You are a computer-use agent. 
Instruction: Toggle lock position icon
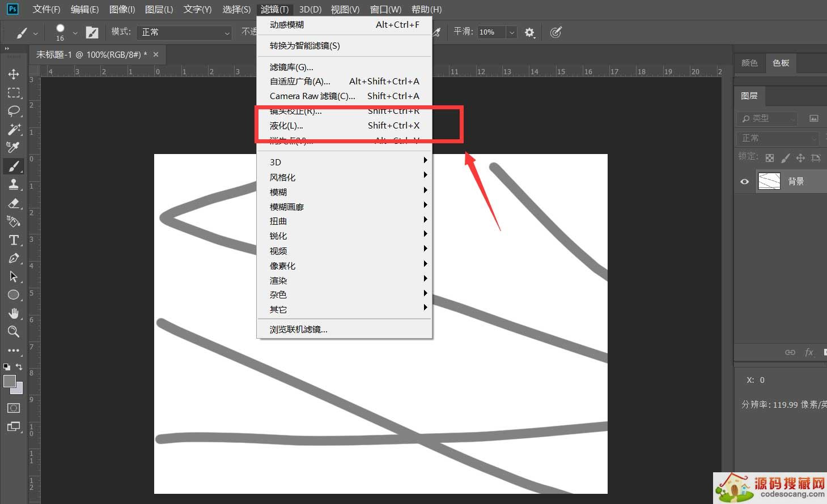pos(800,158)
